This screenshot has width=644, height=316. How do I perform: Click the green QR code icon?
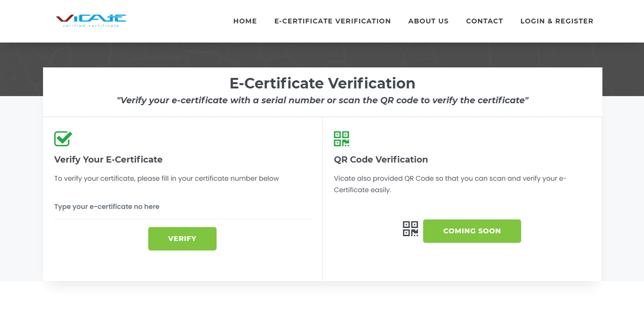pyautogui.click(x=341, y=139)
